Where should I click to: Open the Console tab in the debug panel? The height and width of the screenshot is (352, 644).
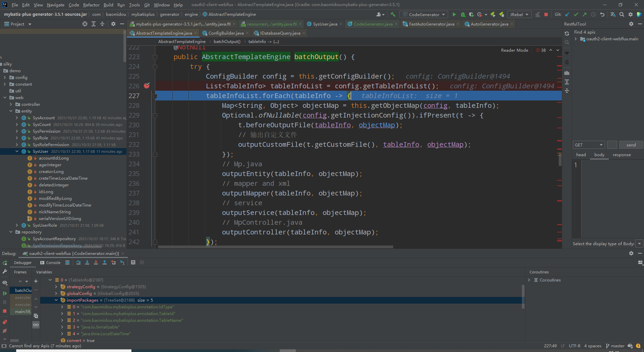[x=50, y=263]
